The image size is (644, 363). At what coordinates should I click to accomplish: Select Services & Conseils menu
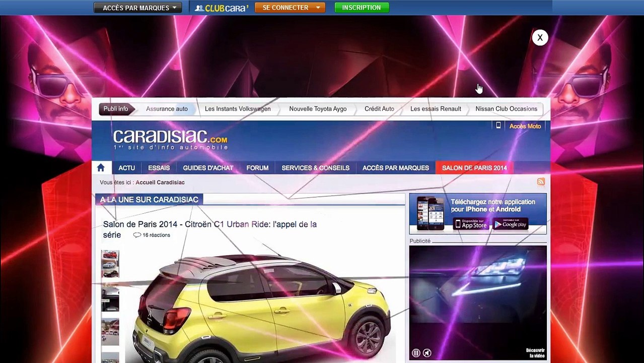tap(315, 168)
